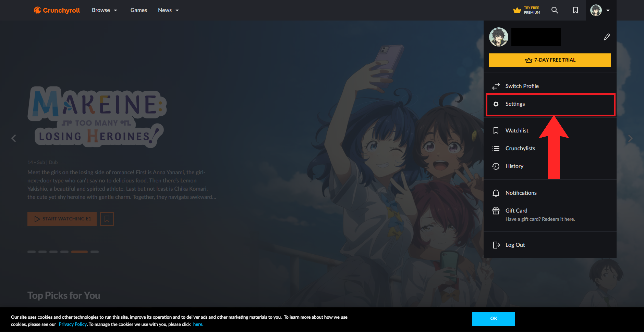Click the Watchlist bookmark icon in menu
The height and width of the screenshot is (332, 644).
click(496, 131)
